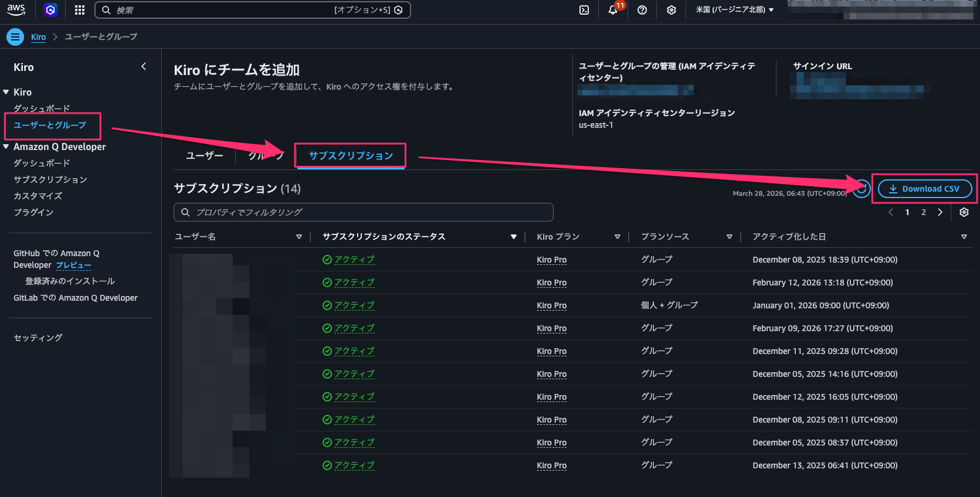Sort by the Kiro プラン column arrow

(x=618, y=237)
